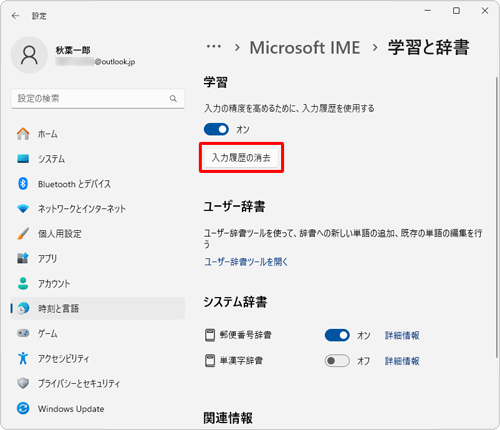This screenshot has width=500, height=430.
Task: Click the 関連情報 section heading
Action: pyautogui.click(x=228, y=418)
